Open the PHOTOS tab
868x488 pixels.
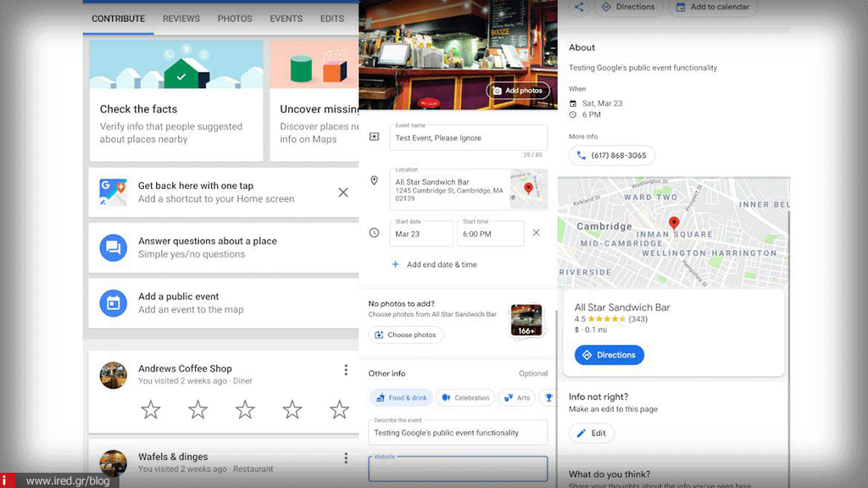coord(235,18)
